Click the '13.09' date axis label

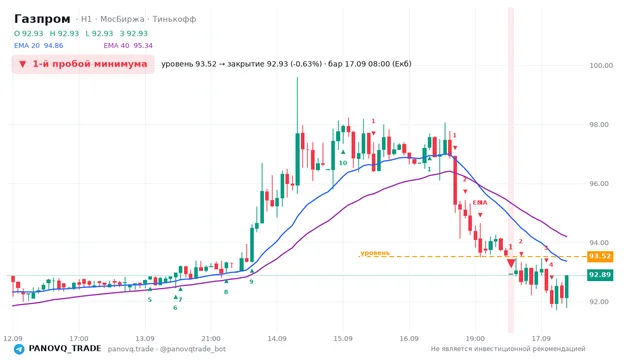145,338
